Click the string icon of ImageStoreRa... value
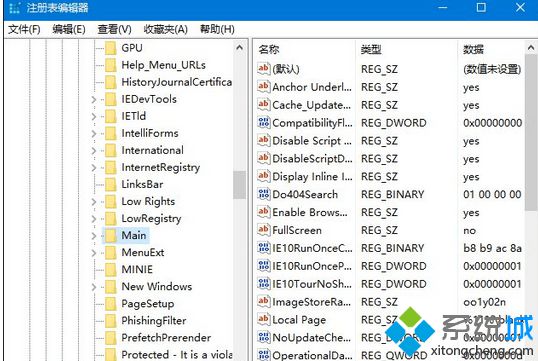Viewport: 538px width, 361px height. (x=264, y=302)
